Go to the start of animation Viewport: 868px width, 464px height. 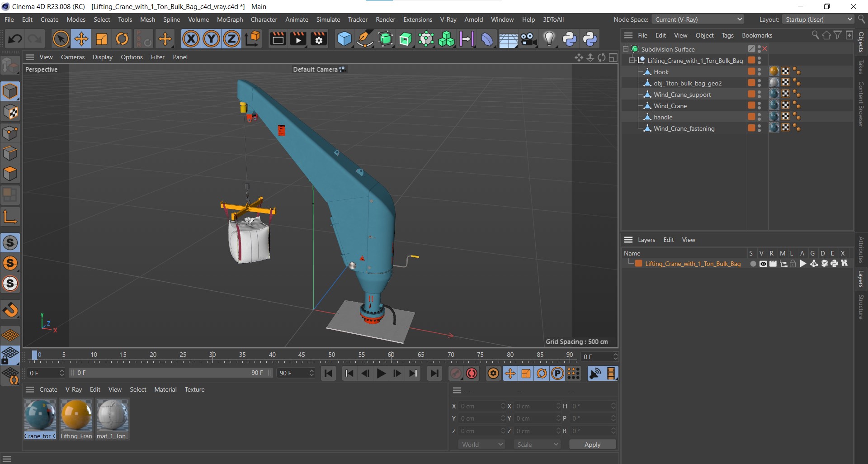[328, 374]
